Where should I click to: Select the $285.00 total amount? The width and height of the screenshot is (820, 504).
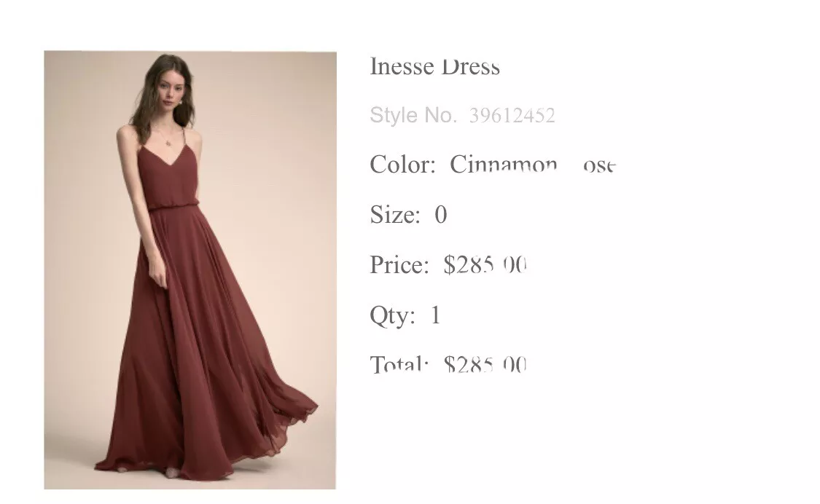(485, 364)
